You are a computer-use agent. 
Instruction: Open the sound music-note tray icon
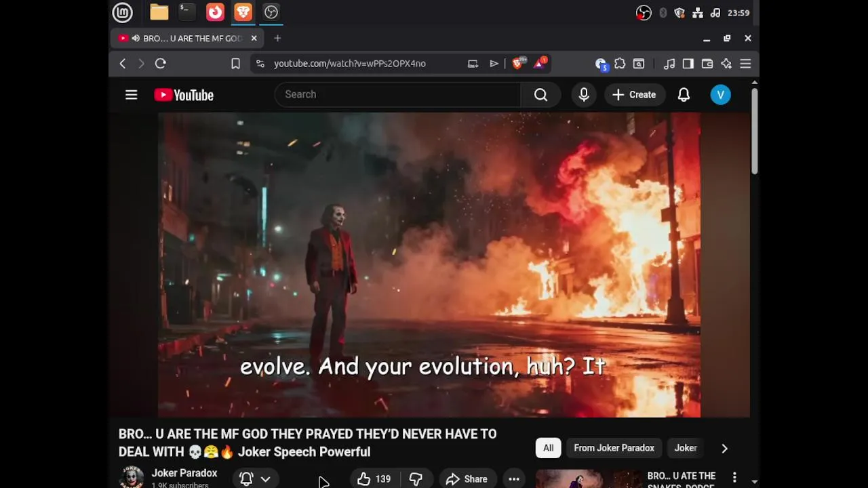point(715,13)
